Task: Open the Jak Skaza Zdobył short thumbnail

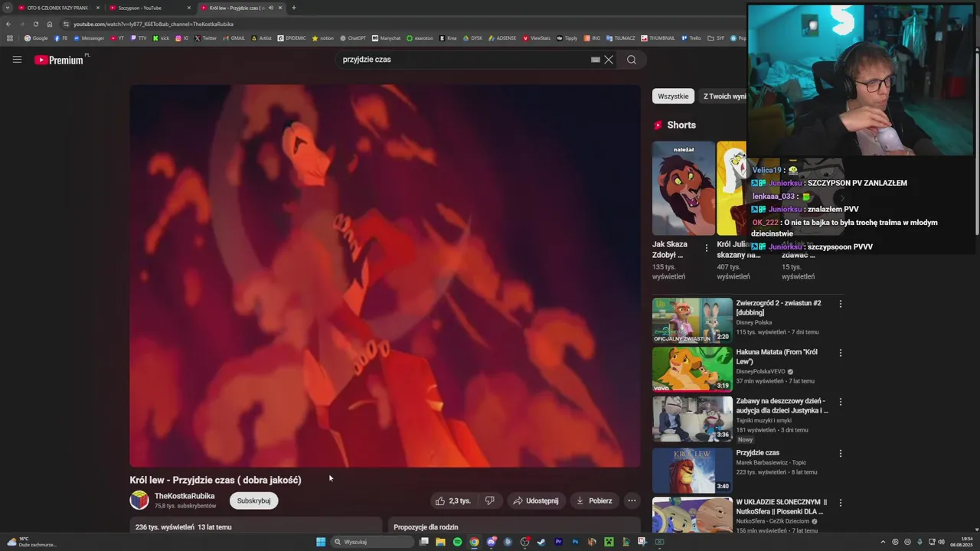Action: (684, 188)
